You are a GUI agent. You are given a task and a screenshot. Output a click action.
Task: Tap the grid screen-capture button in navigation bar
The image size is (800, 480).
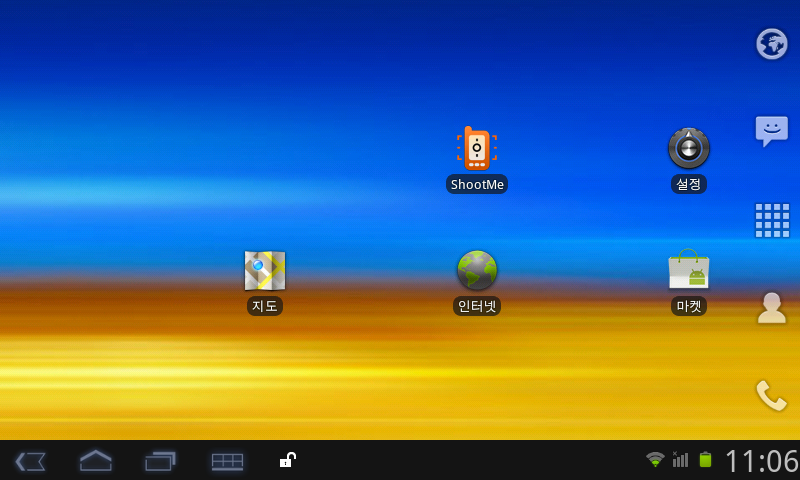tap(227, 462)
